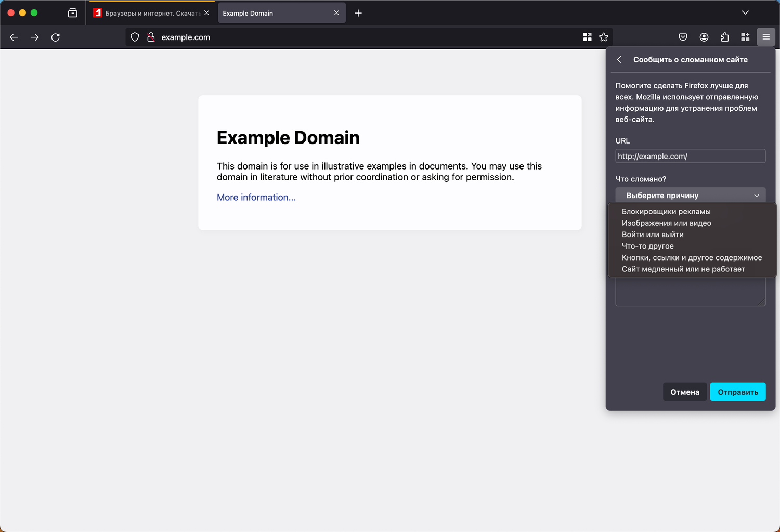Choose Сайт медленный или не работает

pyautogui.click(x=683, y=269)
